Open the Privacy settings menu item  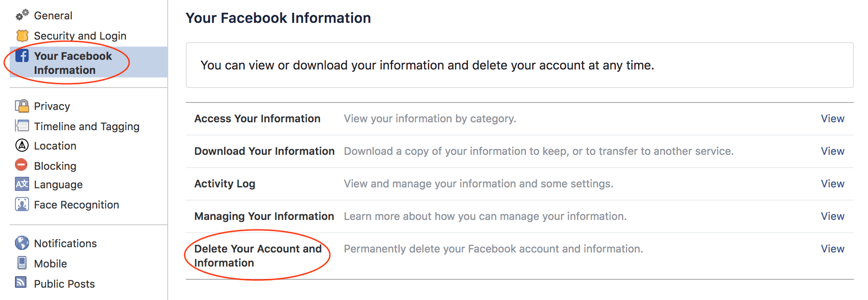[52, 106]
